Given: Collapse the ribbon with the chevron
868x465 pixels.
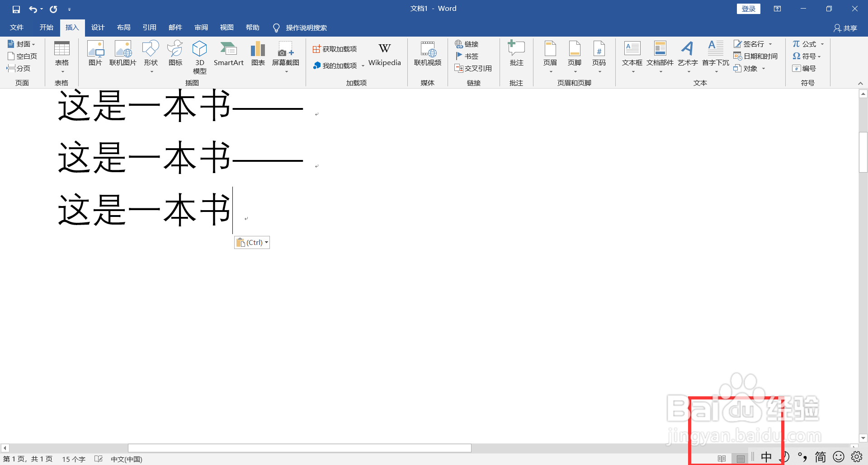Looking at the screenshot, I should 860,83.
